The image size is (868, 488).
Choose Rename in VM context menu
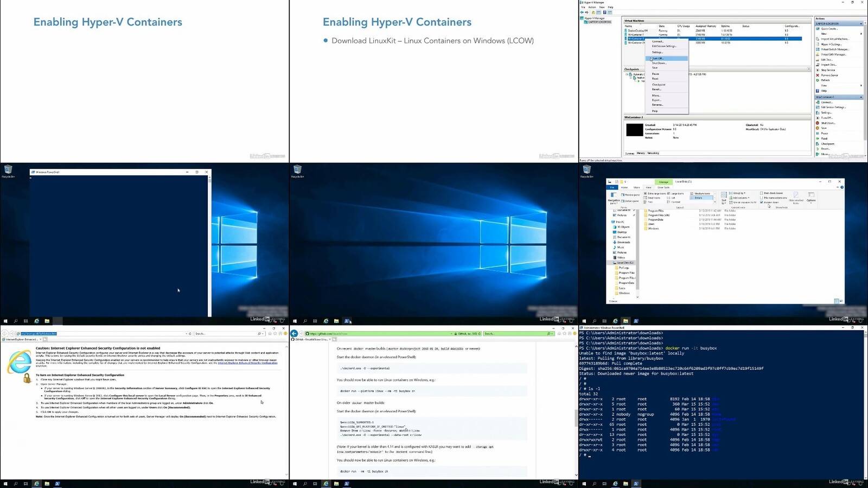[667, 105]
